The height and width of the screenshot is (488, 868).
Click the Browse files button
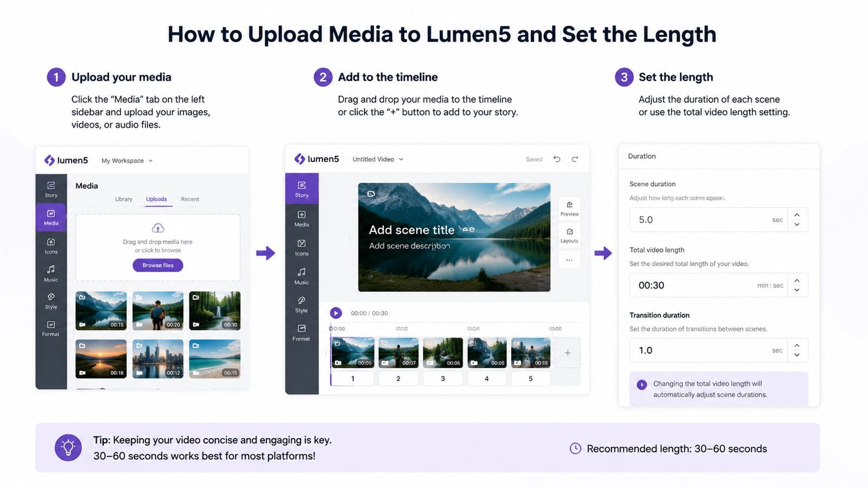(x=158, y=265)
